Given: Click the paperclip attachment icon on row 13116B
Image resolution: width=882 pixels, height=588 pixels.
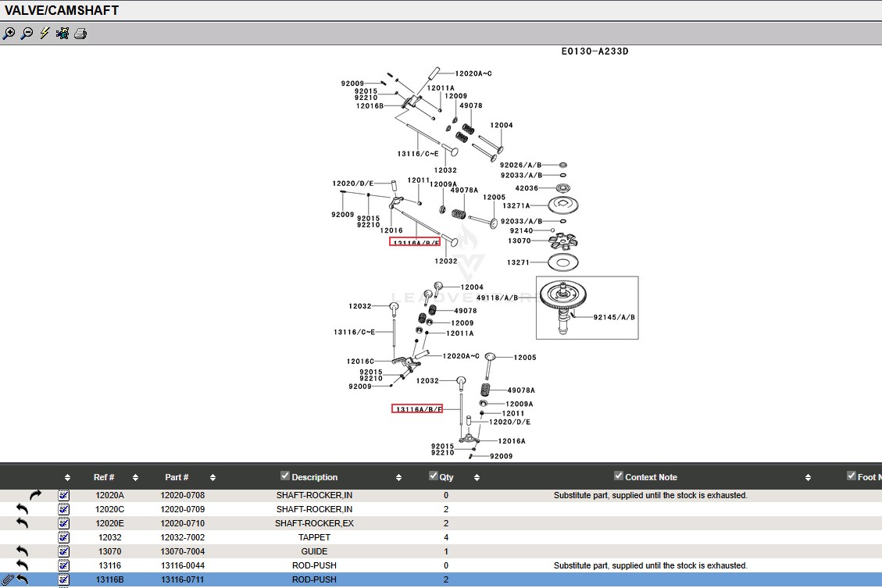Looking at the screenshot, I should point(9,579).
